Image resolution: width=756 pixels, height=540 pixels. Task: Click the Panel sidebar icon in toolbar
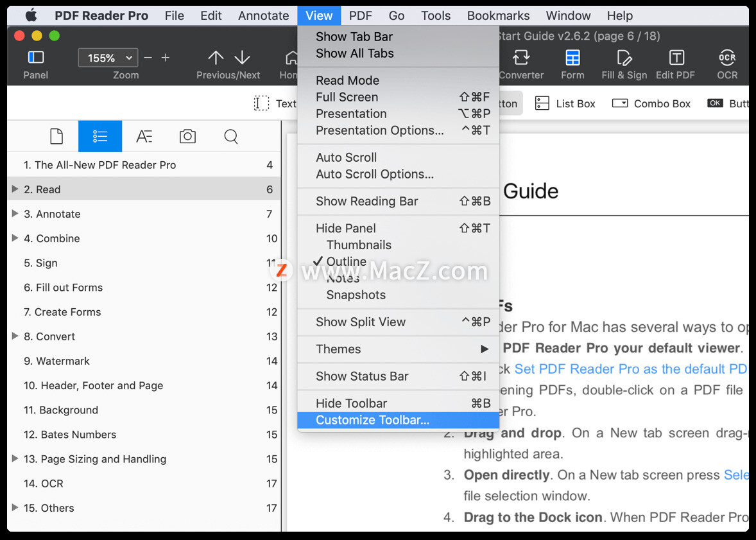[x=36, y=57]
